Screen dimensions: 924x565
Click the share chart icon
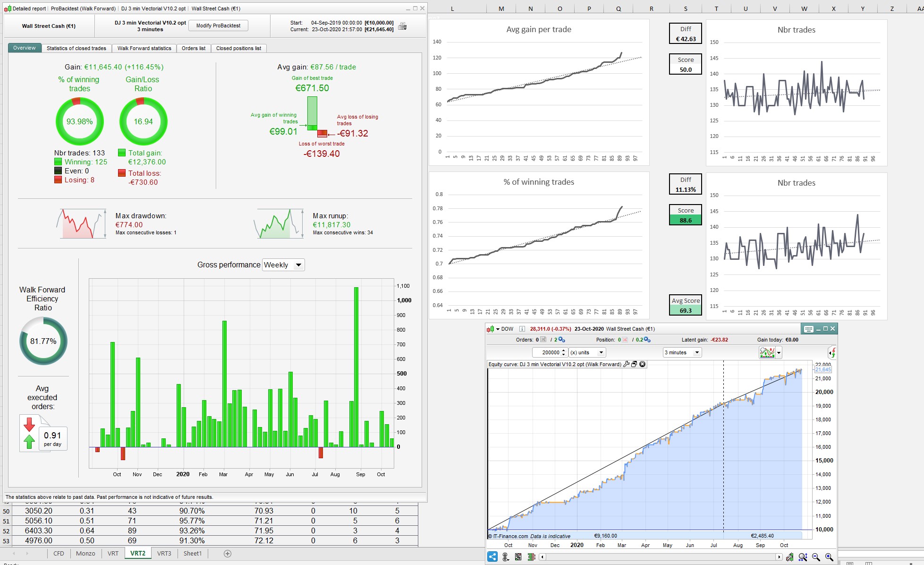pyautogui.click(x=492, y=557)
